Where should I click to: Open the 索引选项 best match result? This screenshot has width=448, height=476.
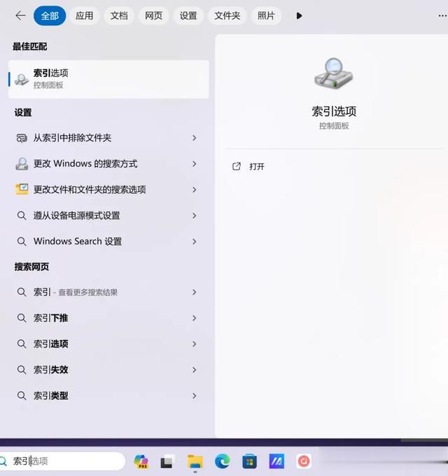click(x=108, y=79)
